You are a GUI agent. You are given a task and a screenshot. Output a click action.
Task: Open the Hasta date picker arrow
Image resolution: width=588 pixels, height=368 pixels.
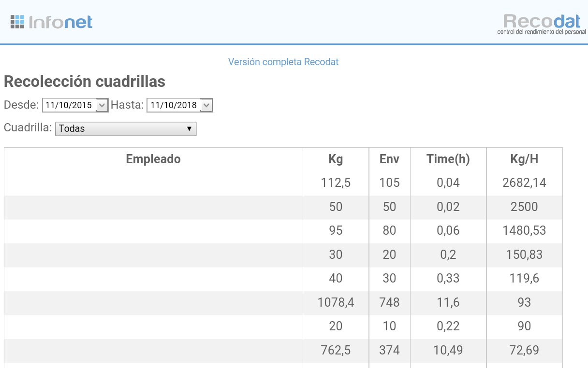pos(206,105)
